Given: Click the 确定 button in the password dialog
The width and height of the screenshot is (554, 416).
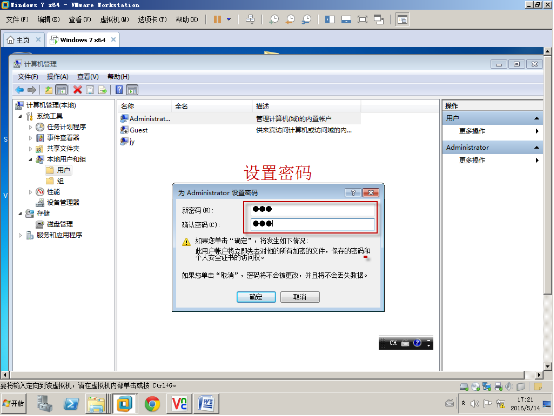Looking at the screenshot, I should 256,297.
